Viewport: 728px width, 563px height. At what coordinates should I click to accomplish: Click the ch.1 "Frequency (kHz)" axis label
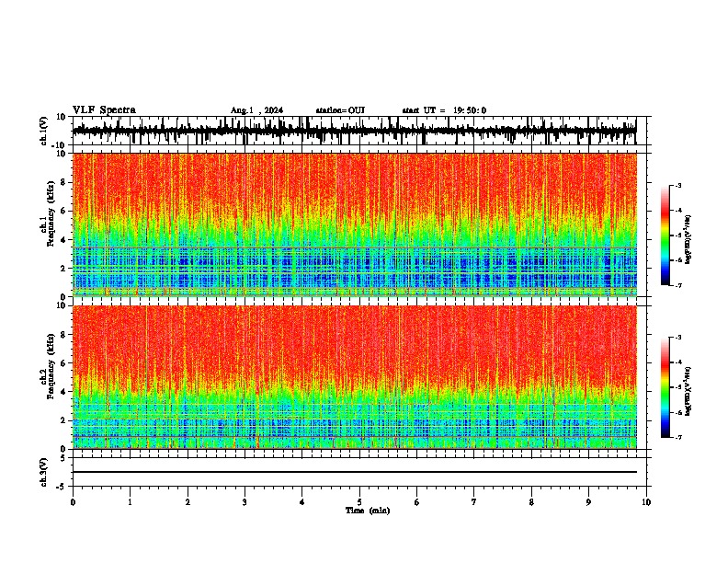click(x=51, y=213)
